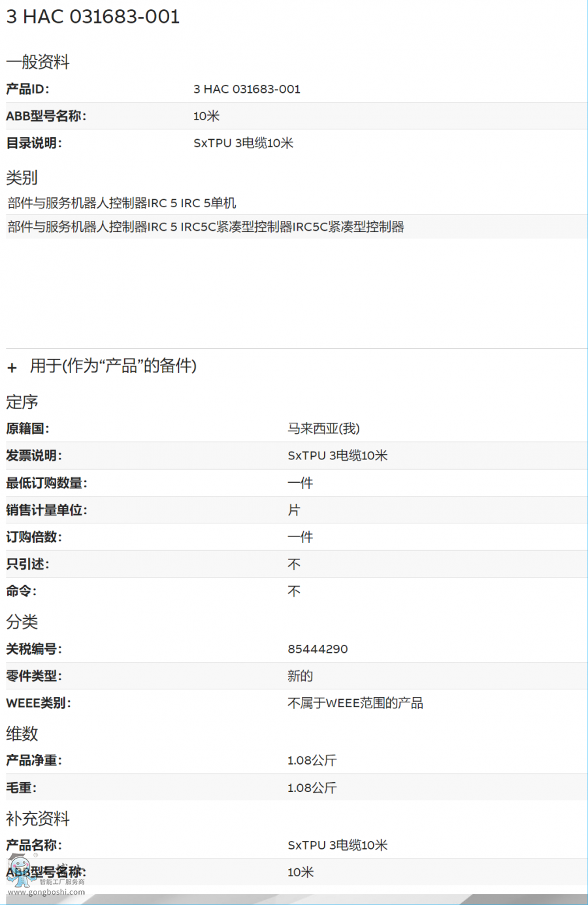Click the 一般资料 section heading
Screen dimensions: 588x905
click(x=38, y=62)
